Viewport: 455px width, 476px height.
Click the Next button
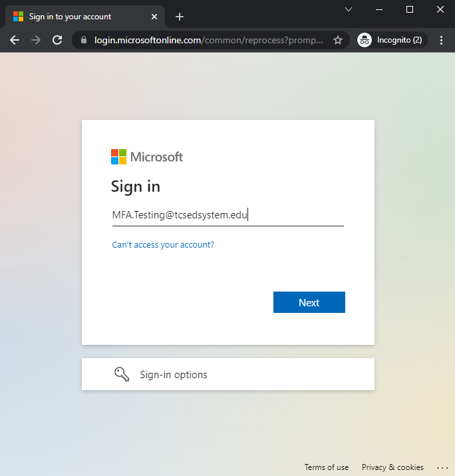click(309, 302)
